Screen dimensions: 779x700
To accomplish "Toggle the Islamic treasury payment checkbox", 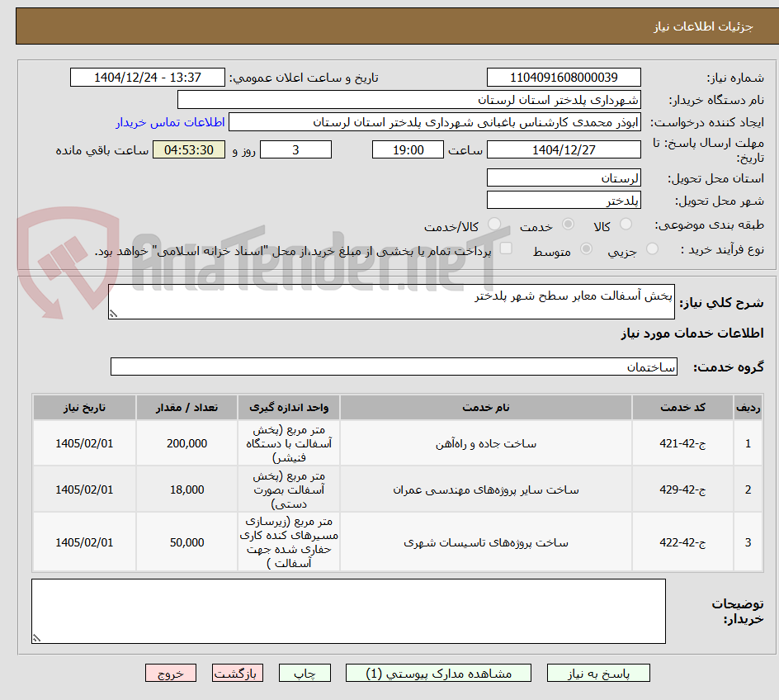I will [x=506, y=248].
